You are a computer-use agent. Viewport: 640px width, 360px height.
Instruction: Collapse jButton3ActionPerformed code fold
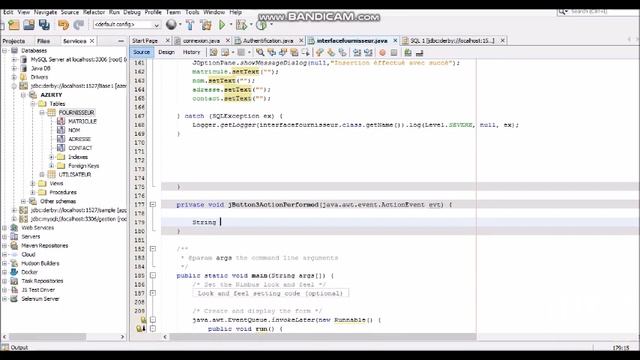tap(153, 204)
